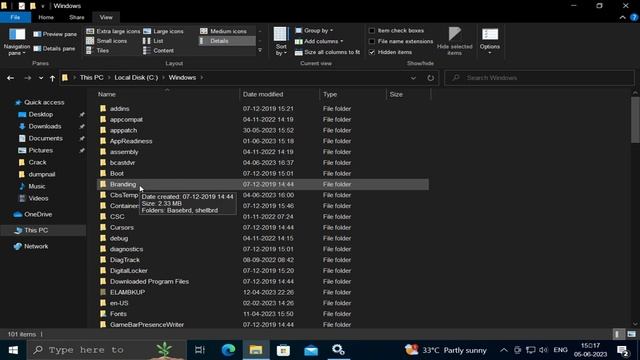The height and width of the screenshot is (360, 640).
Task: Select Quick access in sidebar
Action: 44,102
